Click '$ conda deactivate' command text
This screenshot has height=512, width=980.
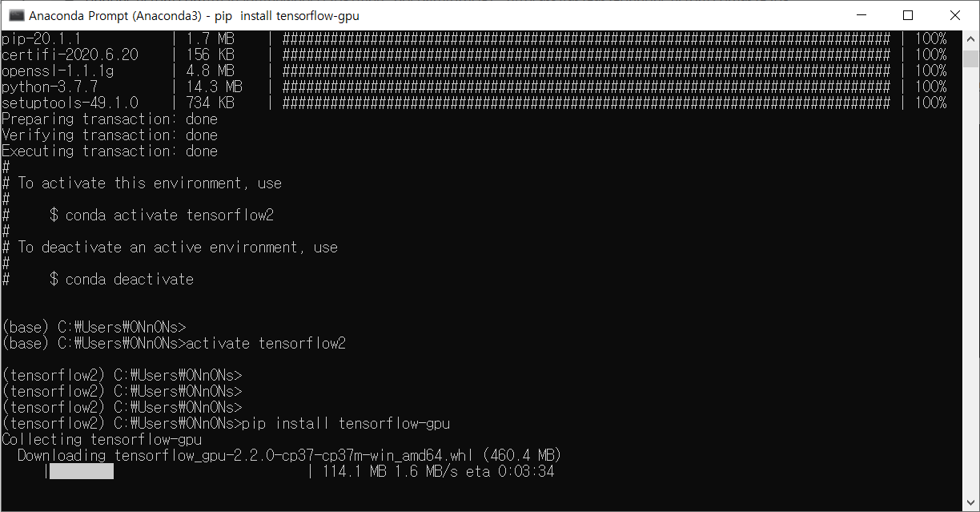122,279
